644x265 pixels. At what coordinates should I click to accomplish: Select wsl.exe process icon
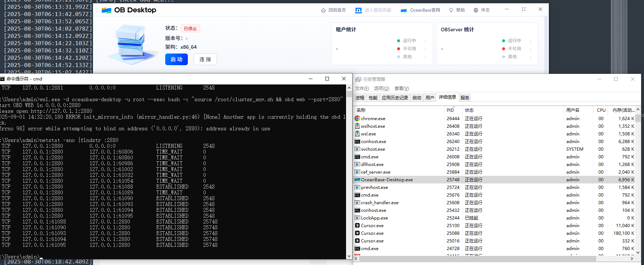point(357,134)
